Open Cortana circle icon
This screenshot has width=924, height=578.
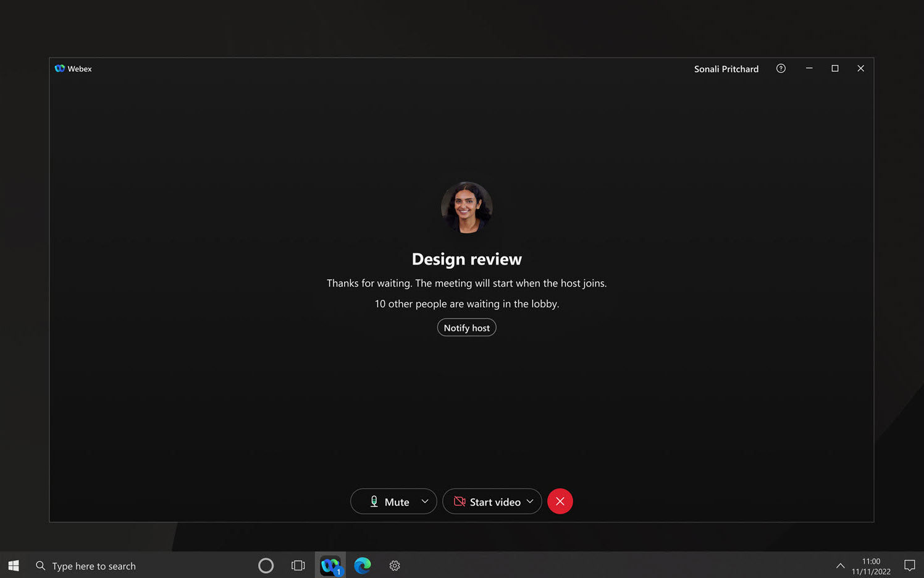pyautogui.click(x=266, y=566)
